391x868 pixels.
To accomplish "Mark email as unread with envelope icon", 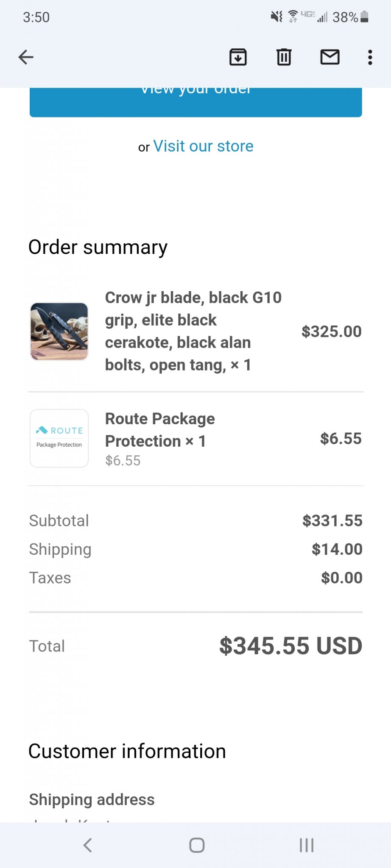I will tap(330, 57).
